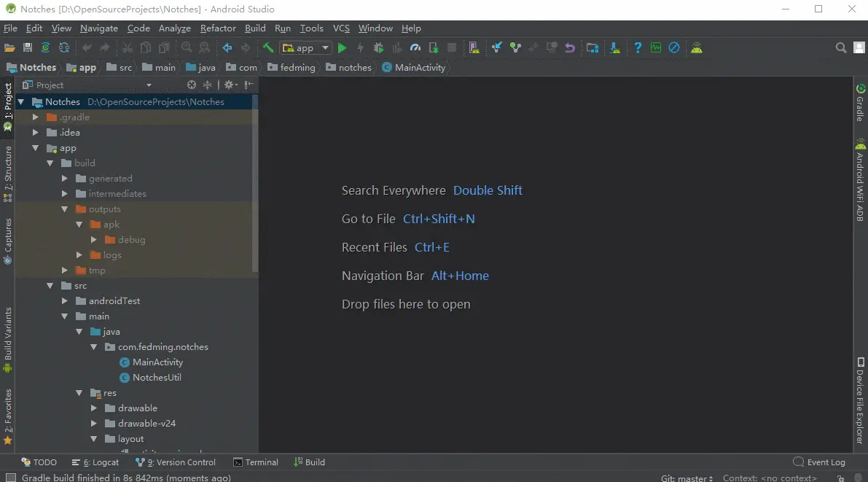This screenshot has width=868, height=482.
Task: Toggle the Android WiFi ADB side panel
Action: [860, 180]
